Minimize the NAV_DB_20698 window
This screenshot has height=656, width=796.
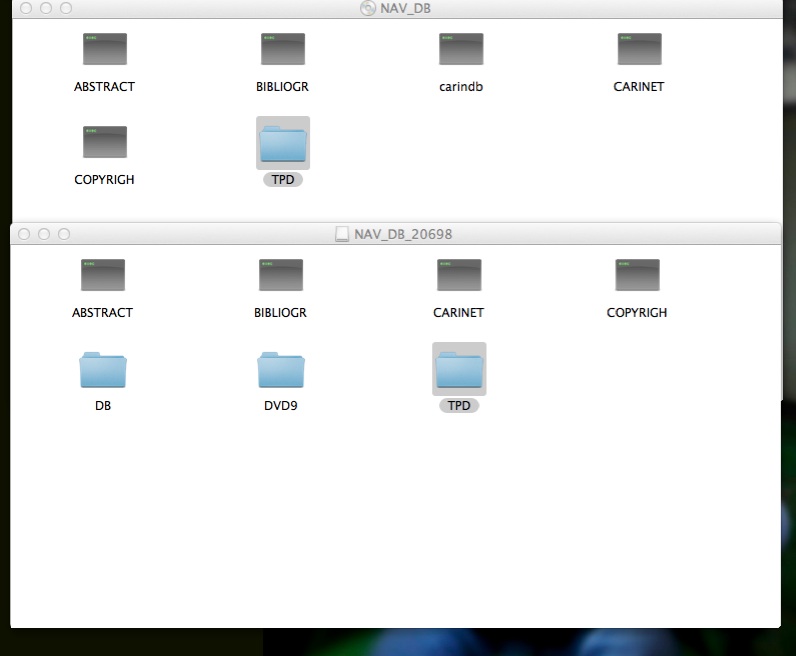click(44, 234)
